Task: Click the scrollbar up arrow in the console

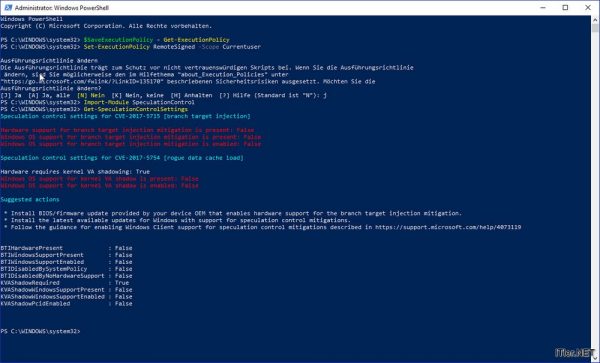Action: coord(595,19)
